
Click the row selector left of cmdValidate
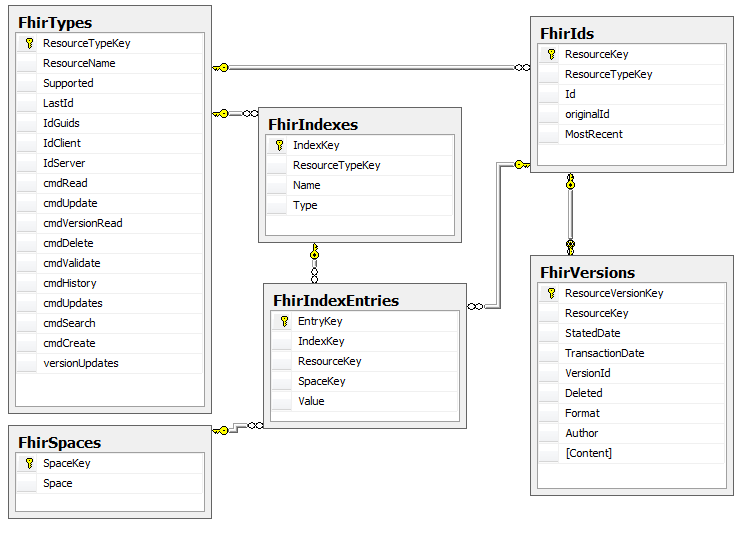[x=29, y=264]
